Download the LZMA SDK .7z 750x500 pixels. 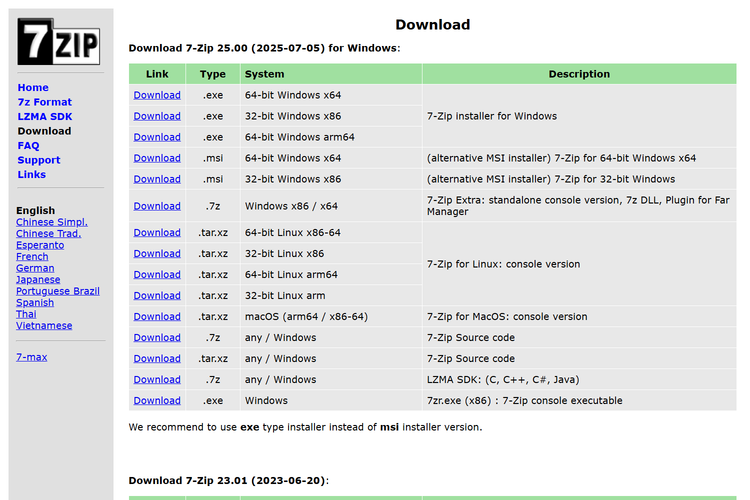click(x=157, y=380)
